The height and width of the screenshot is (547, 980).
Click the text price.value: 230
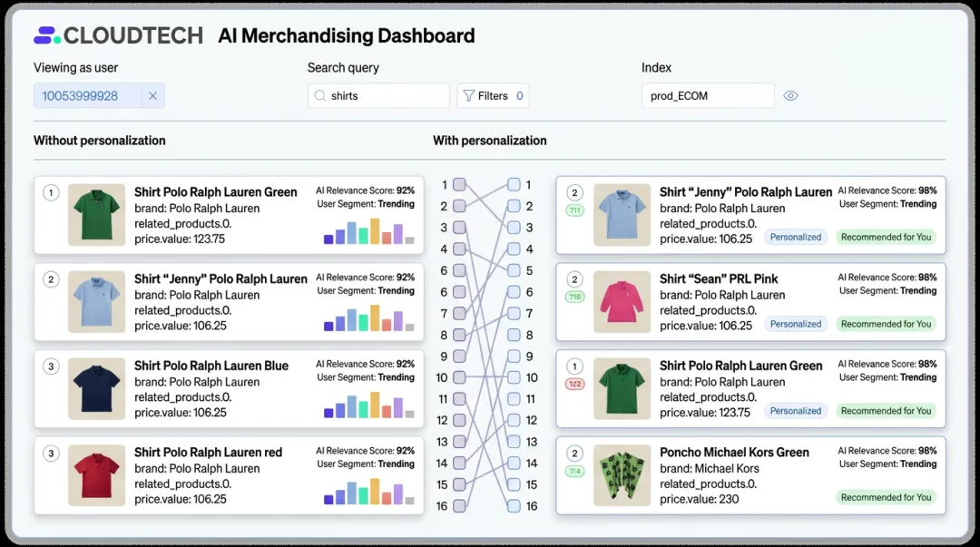(700, 499)
